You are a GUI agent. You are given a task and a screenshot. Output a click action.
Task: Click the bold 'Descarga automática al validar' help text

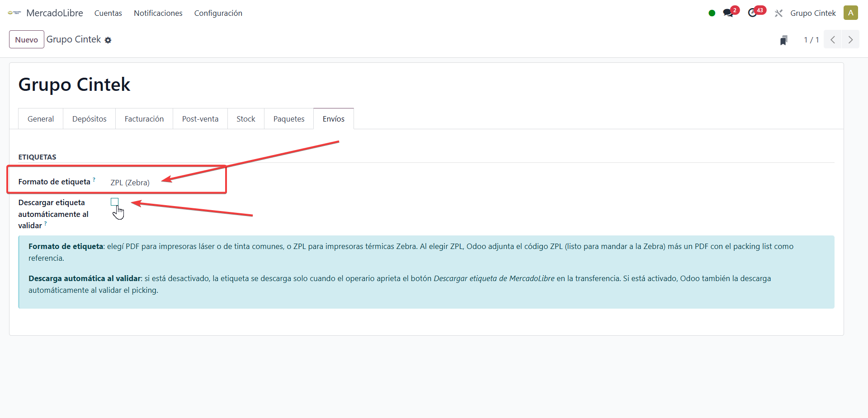coord(85,278)
